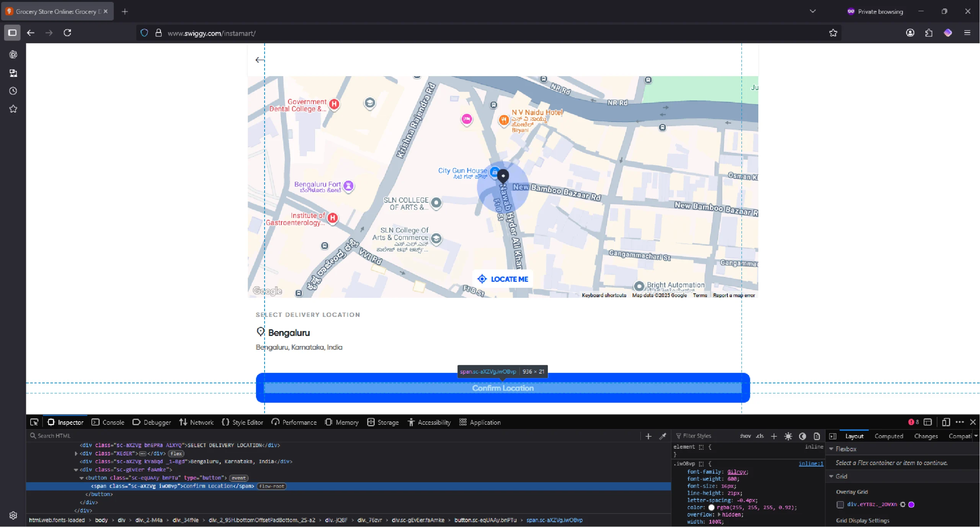
Task: Toggle light color scheme simulation sun icon
Action: tap(788, 436)
